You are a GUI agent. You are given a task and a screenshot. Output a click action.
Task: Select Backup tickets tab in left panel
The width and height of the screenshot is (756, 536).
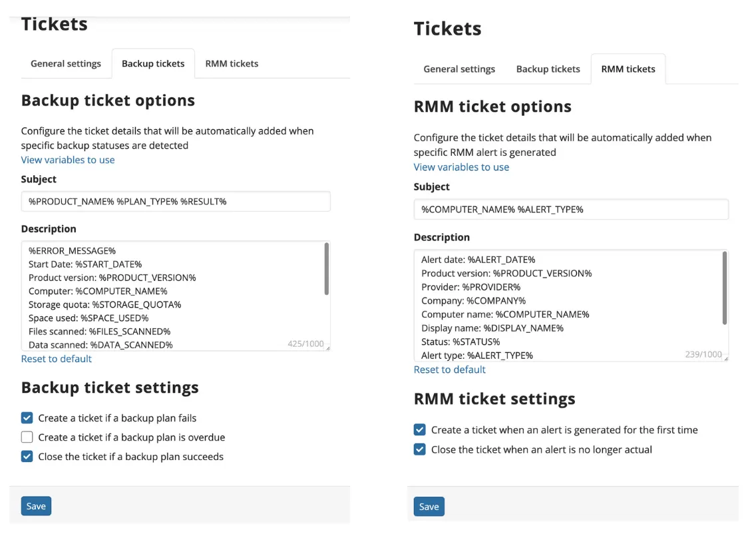click(x=153, y=64)
